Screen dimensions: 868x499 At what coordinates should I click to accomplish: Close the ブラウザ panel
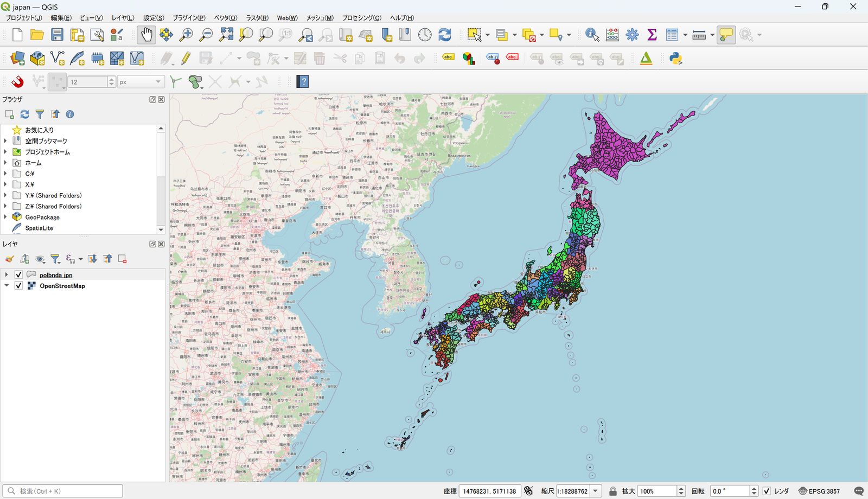pyautogui.click(x=161, y=99)
